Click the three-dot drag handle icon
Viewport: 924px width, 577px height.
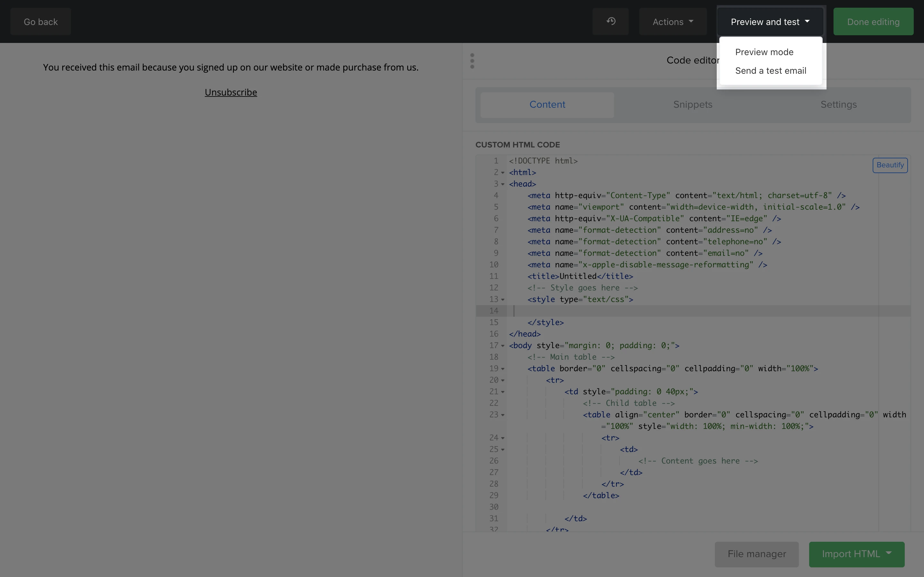[x=472, y=61]
